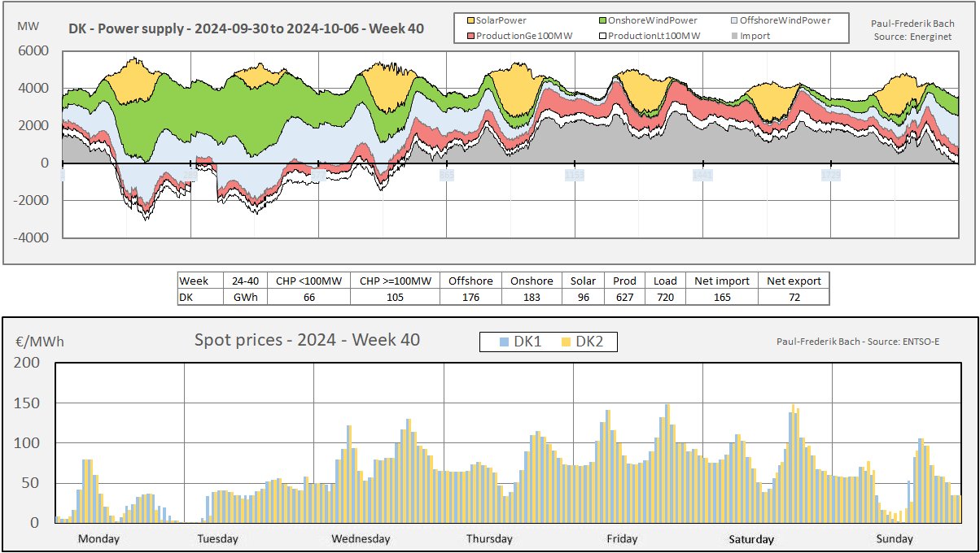Click the red ProductionGe100MW legend swatch
The width and height of the screenshot is (980, 553).
pos(470,36)
